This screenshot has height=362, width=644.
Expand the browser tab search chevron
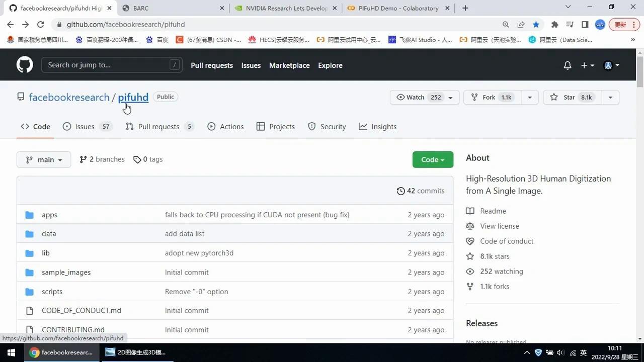(x=568, y=7)
